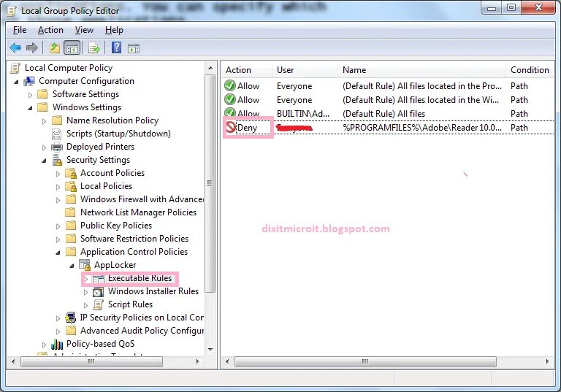Click green Allow icon for Program Files rule
This screenshot has height=392, width=561.
tap(229, 86)
